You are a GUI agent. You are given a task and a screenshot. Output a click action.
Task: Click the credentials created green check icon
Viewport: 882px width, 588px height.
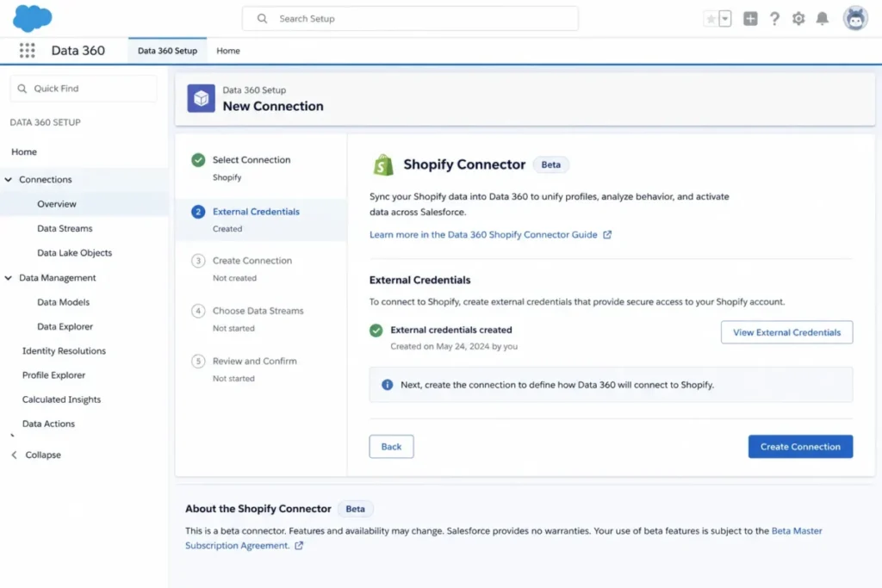point(376,331)
